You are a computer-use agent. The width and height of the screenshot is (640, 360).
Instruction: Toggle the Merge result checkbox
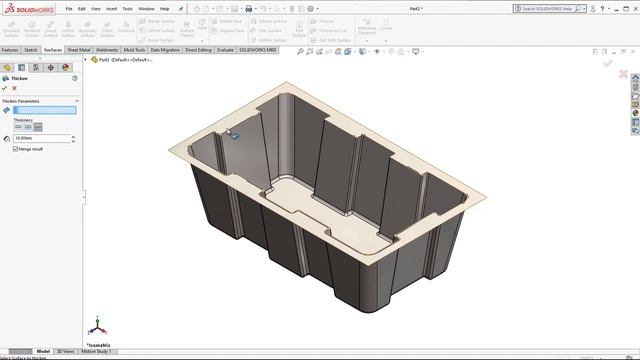[16, 149]
